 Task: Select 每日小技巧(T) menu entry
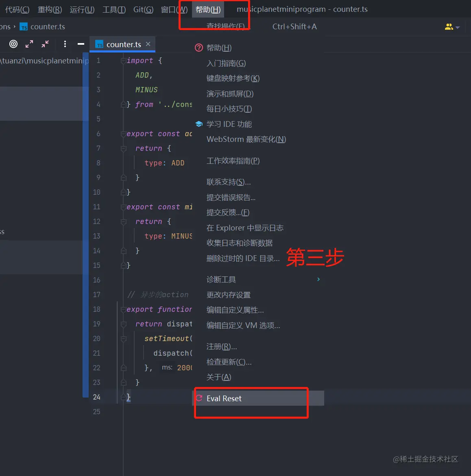click(x=259, y=109)
